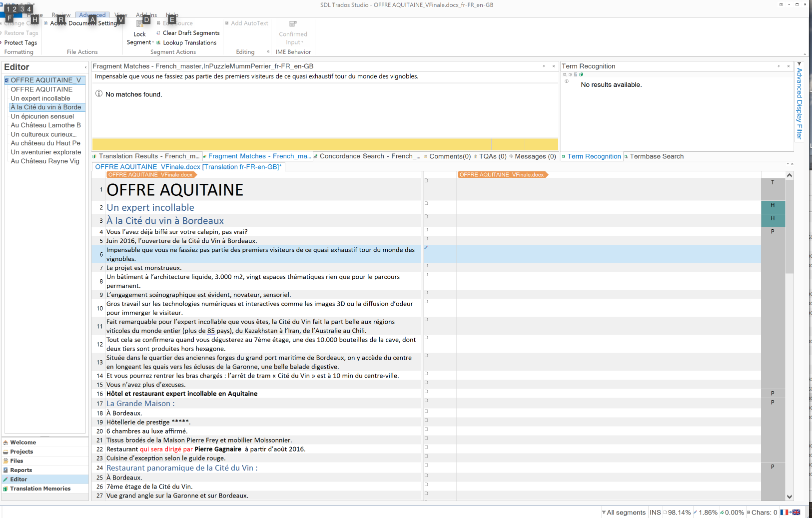This screenshot has width=812, height=518.
Task: Expand the Lock Segment dropdown arrow
Action: (153, 42)
